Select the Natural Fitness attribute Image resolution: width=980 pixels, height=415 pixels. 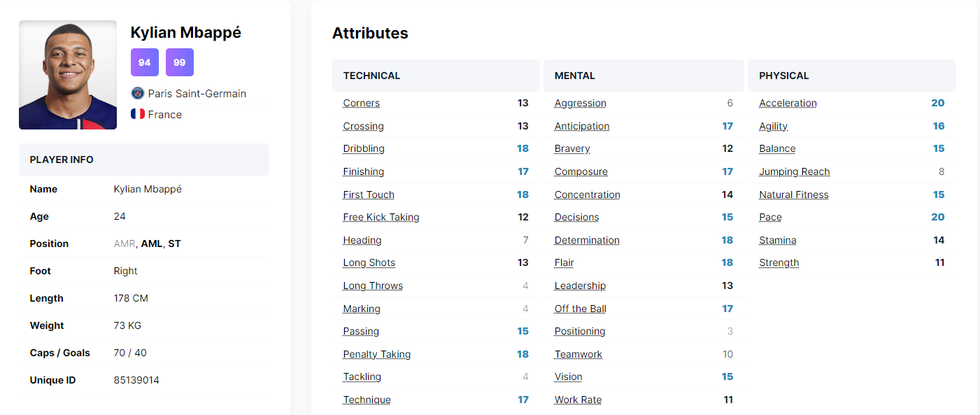coord(794,195)
